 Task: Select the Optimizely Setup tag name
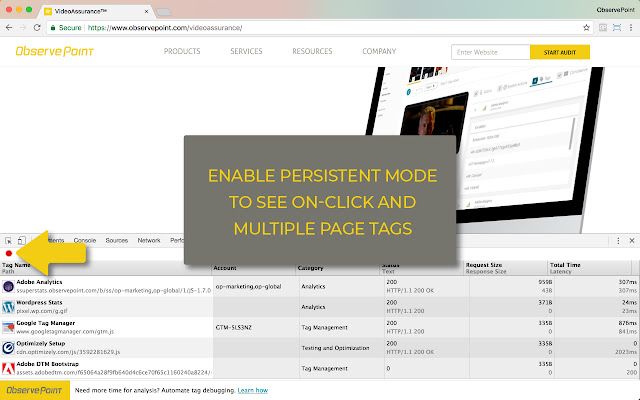pyautogui.click(x=41, y=343)
